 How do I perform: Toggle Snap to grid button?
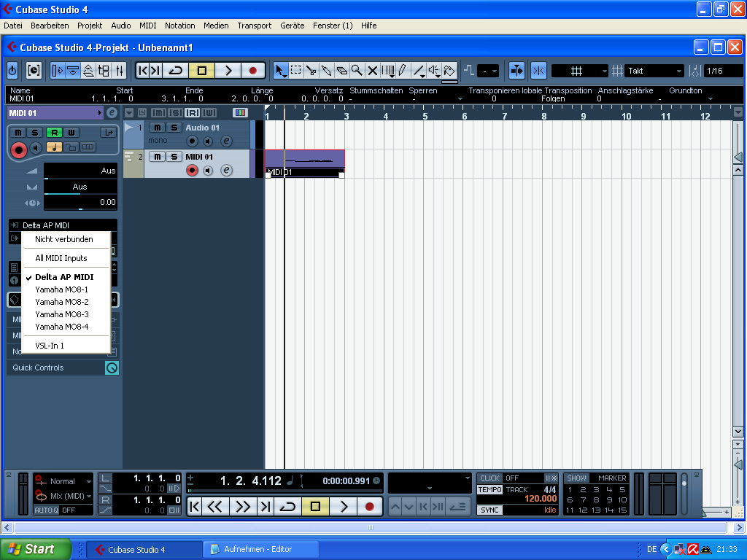point(539,71)
